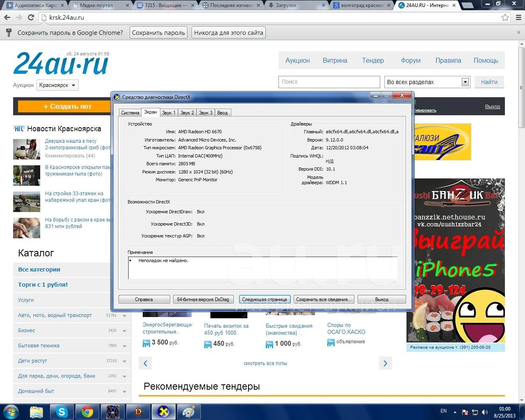This screenshot has height=420, width=525.
Task: Open Торги с 1 рубля! link
Action: (x=43, y=285)
